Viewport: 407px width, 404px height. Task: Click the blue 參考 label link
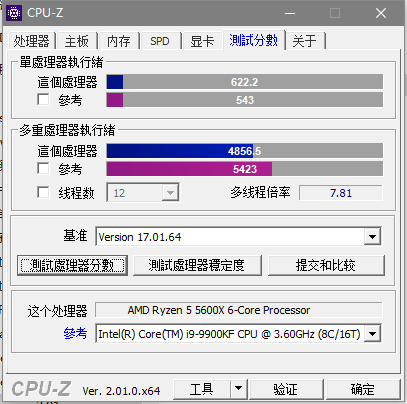click(75, 333)
